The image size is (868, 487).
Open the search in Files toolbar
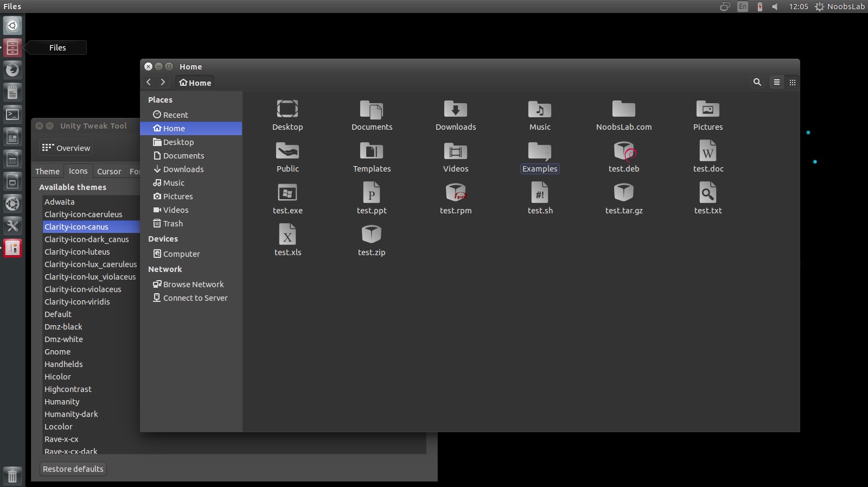(x=757, y=82)
